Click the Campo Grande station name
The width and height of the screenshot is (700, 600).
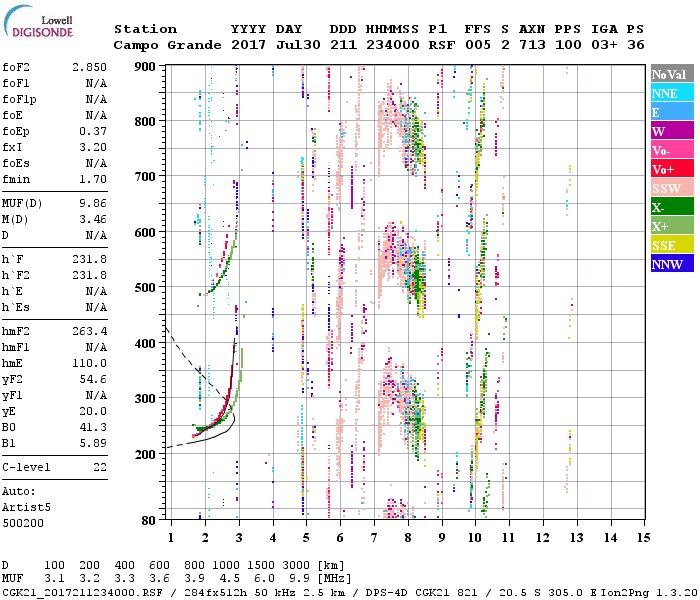161,45
